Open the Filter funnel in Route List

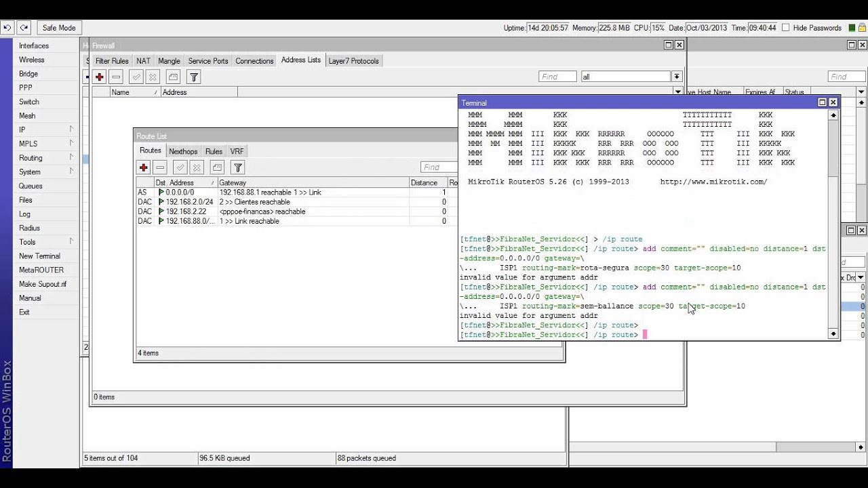tap(238, 167)
